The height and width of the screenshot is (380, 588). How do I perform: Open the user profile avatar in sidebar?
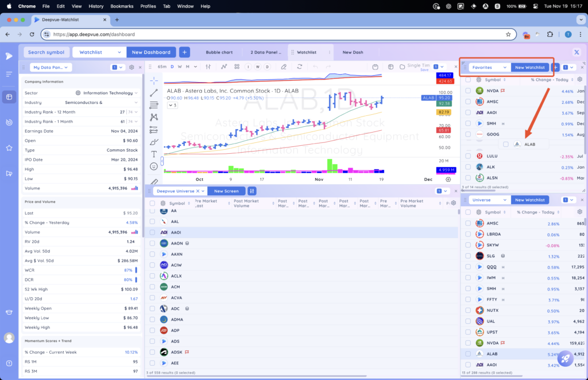9,338
